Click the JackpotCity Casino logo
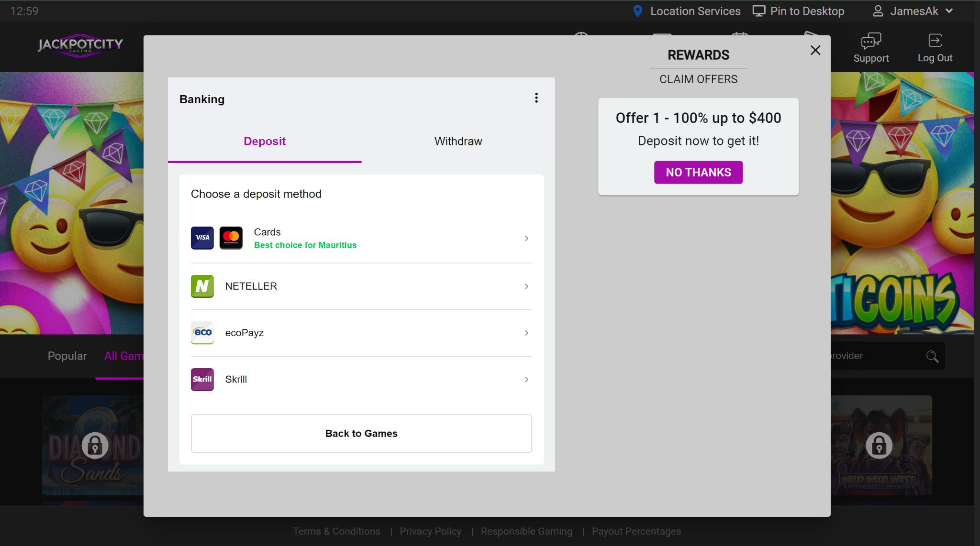Image resolution: width=980 pixels, height=546 pixels. tap(80, 46)
